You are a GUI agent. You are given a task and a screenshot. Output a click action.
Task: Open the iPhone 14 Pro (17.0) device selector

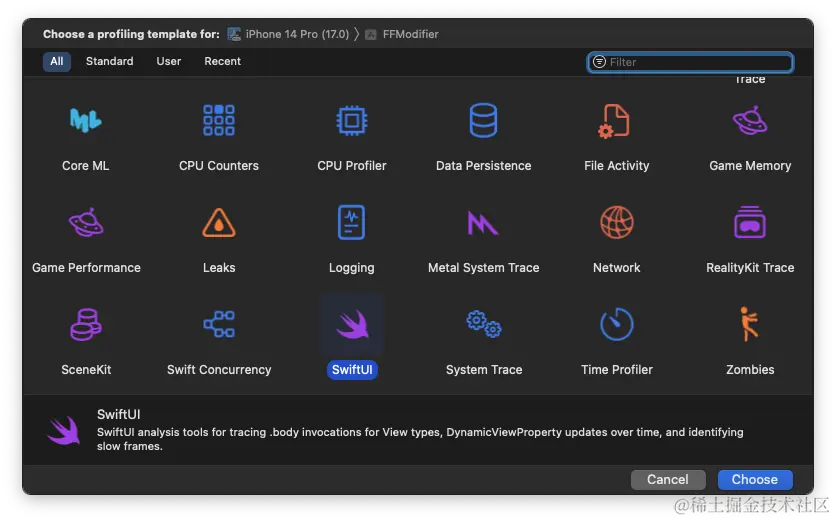tap(288, 34)
